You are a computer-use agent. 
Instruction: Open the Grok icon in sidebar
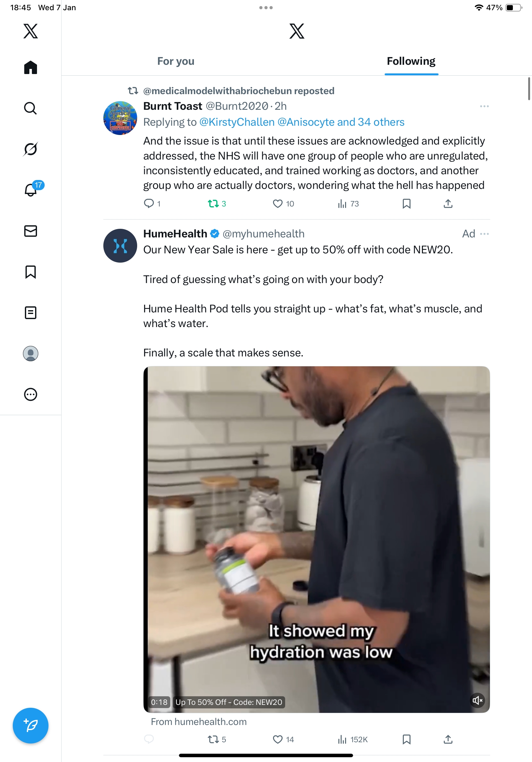pyautogui.click(x=31, y=149)
